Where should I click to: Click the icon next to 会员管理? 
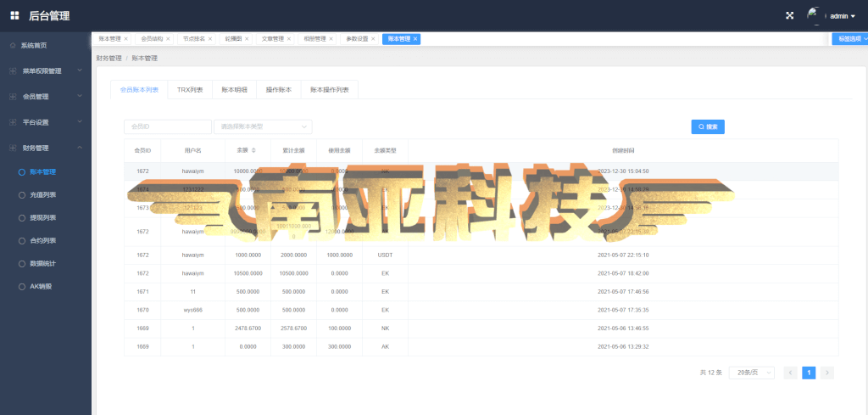coord(13,97)
